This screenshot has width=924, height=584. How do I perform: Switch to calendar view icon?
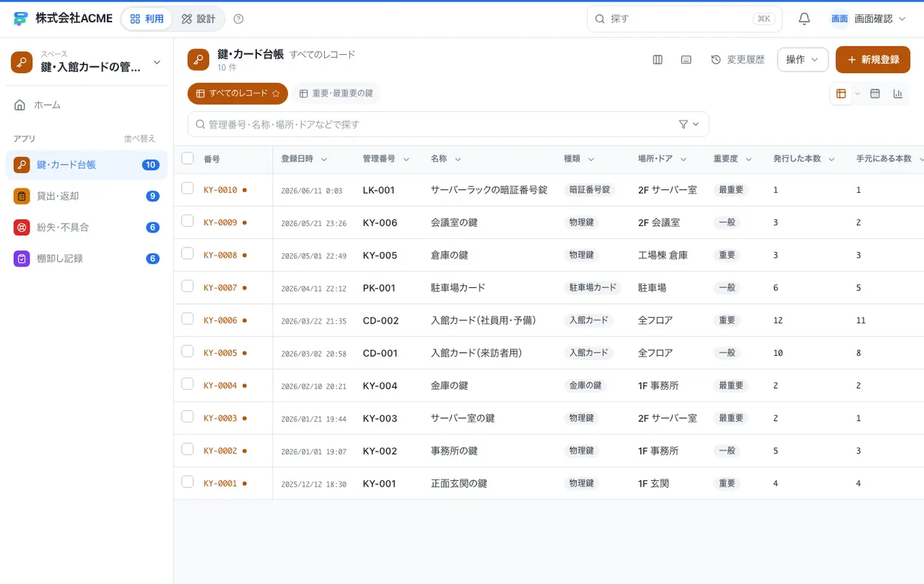(875, 93)
